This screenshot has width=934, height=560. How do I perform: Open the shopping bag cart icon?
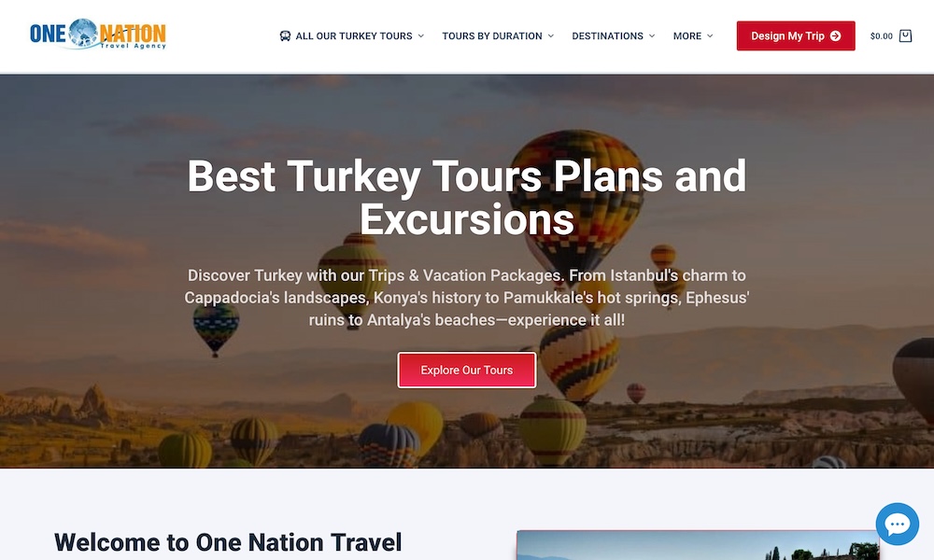point(905,35)
